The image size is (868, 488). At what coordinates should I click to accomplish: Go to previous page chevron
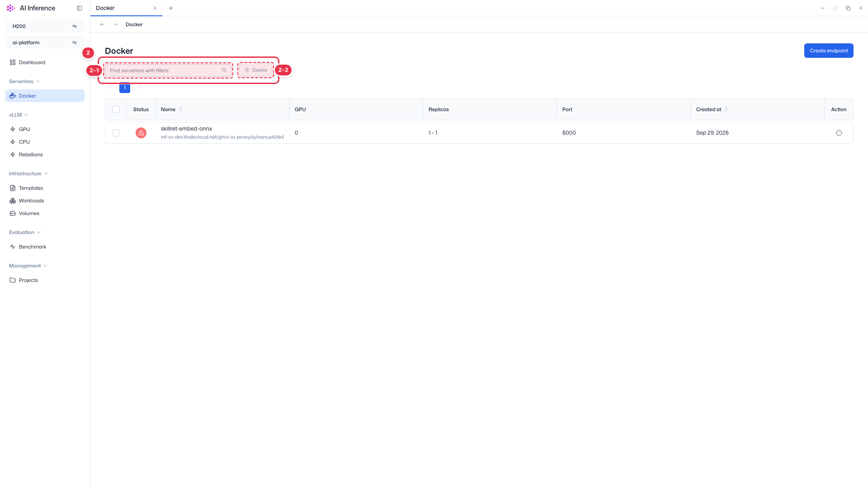pos(110,88)
